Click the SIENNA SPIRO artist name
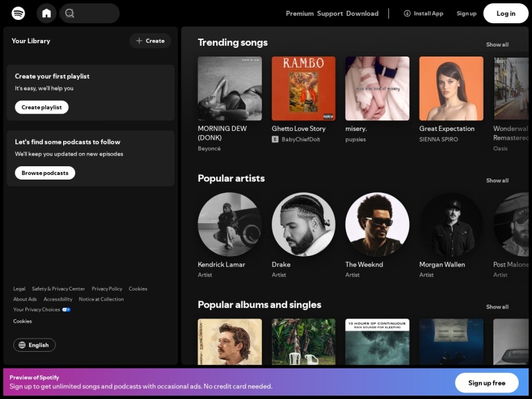Viewport: 532px width, 399px height. [x=438, y=140]
